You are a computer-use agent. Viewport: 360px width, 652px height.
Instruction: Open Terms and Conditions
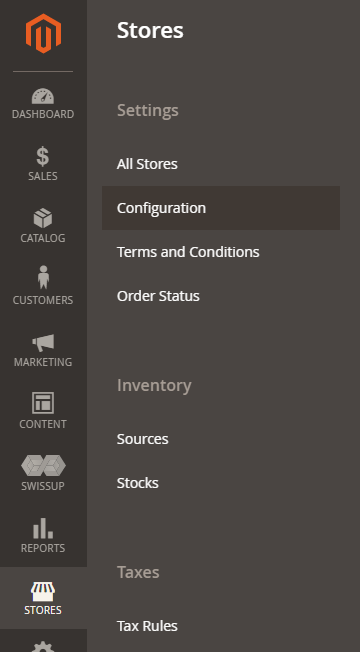click(188, 252)
